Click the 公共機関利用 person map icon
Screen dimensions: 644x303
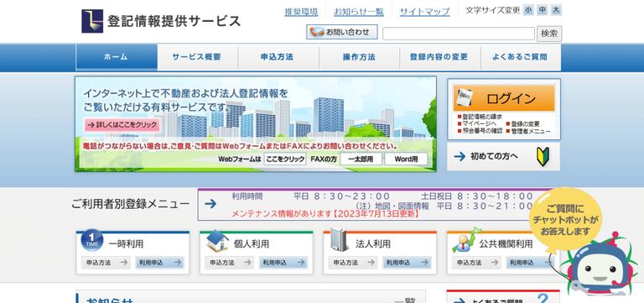pos(466,240)
